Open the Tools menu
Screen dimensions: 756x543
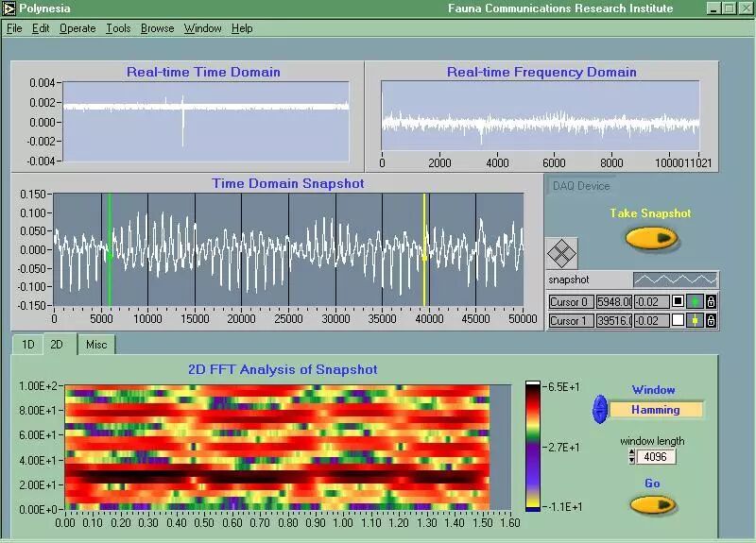[x=118, y=28]
